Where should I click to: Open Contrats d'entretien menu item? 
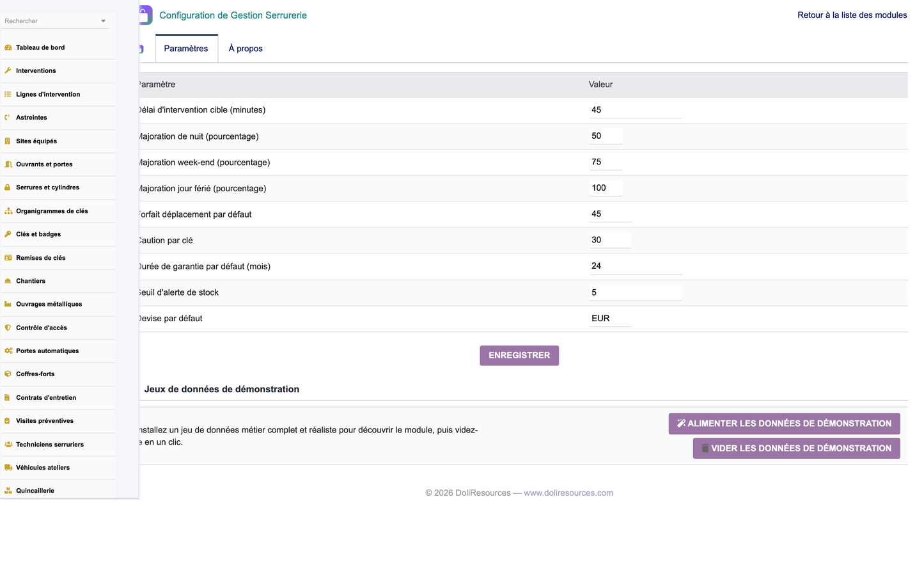pos(46,397)
